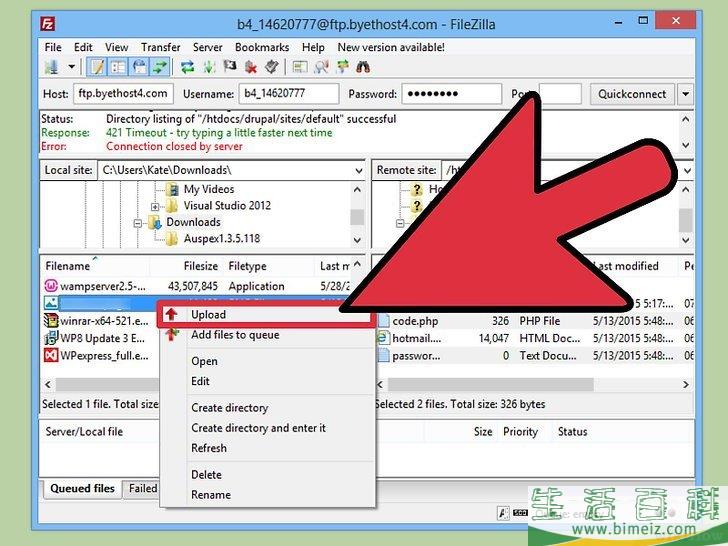The width and height of the screenshot is (728, 546).
Task: Switch to the Queued files tab
Action: 82,488
